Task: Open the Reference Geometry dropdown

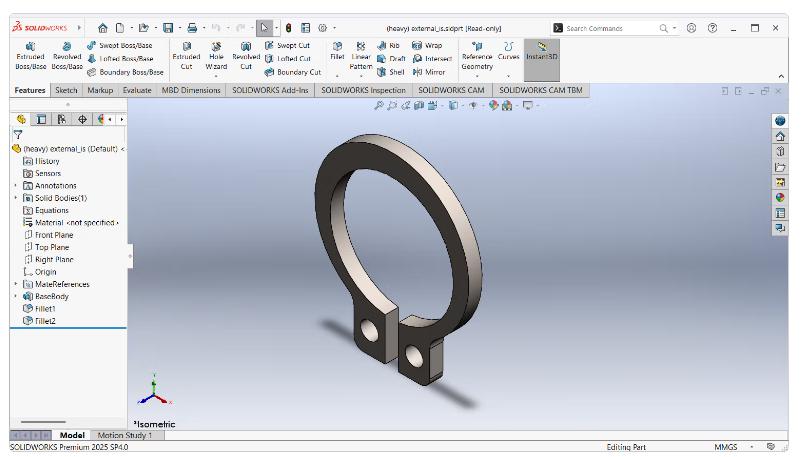Action: 477,60
